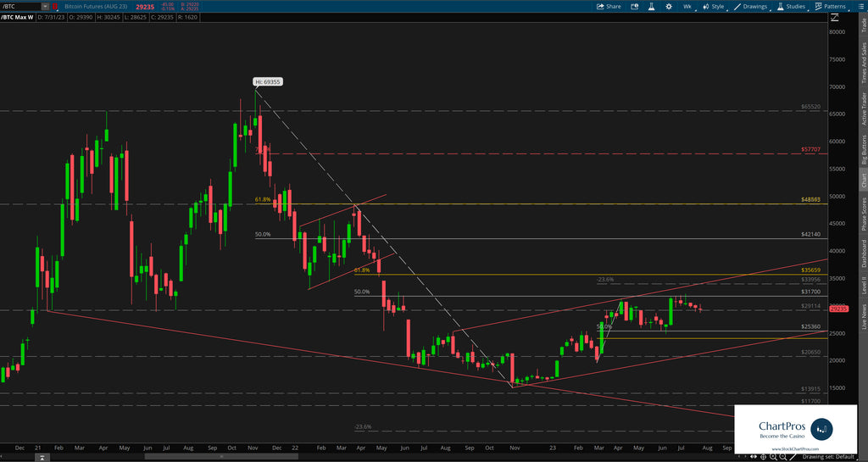Switch to the Times And Sales sidebar tab

[862, 64]
